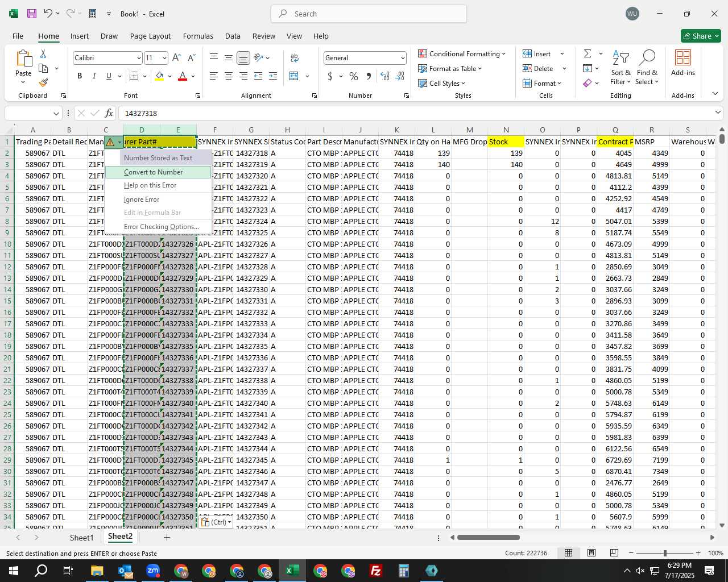Click the Increase Font Size icon
Image resolution: width=728 pixels, height=582 pixels.
[176, 58]
